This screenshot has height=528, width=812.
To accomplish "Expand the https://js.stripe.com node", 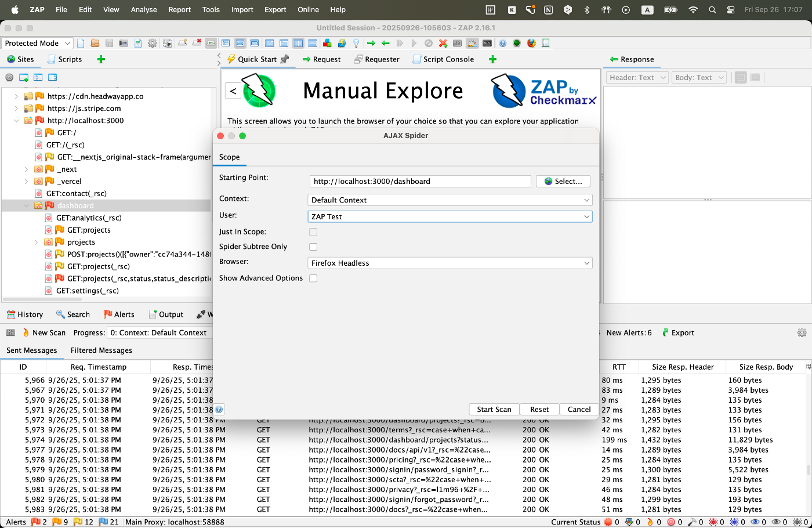I will coord(16,109).
